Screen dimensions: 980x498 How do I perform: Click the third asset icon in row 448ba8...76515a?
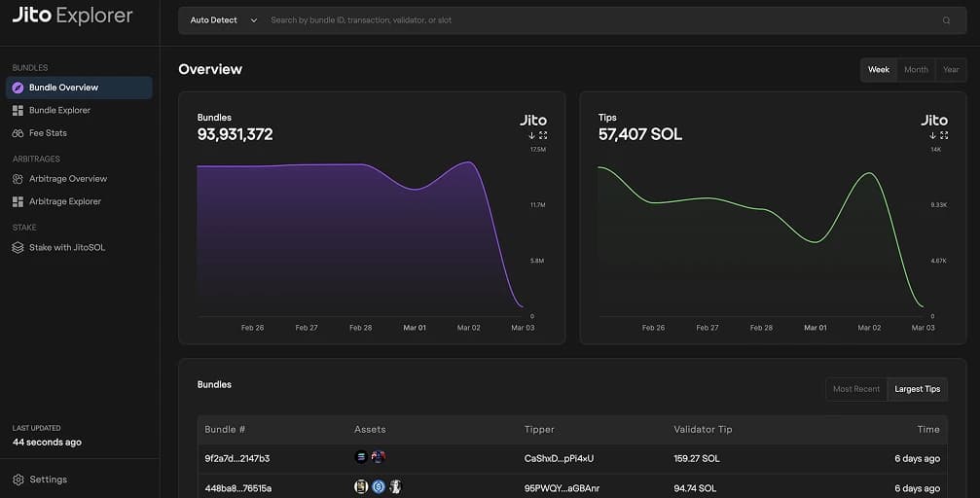(395, 486)
